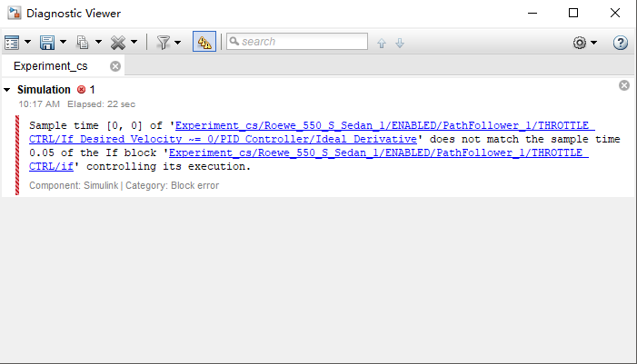Collapse the Simulation section triangle
Screen dimensions: 637x364
(7, 90)
